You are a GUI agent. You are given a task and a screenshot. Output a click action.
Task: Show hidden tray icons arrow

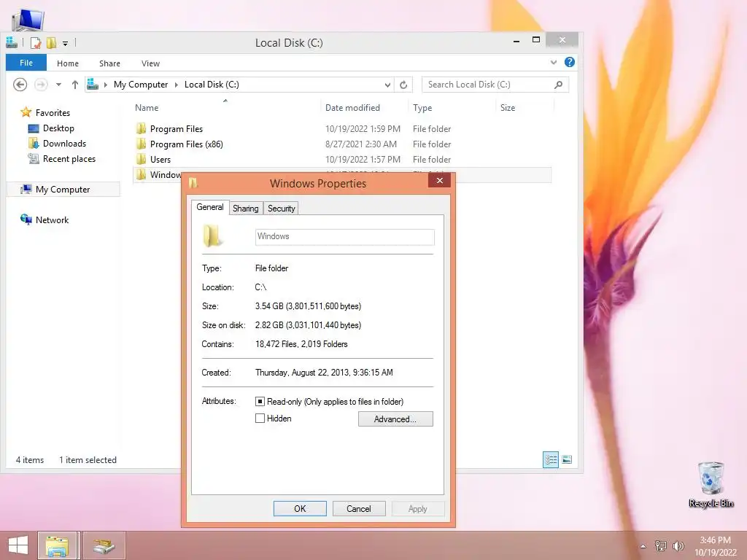(x=643, y=546)
